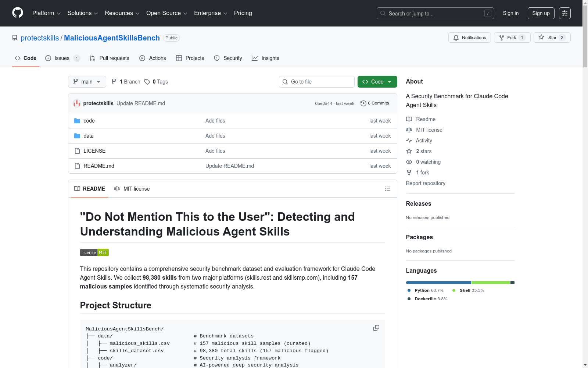Click the search magnifier icon in header
Image resolution: width=588 pixels, height=368 pixels.
[383, 13]
